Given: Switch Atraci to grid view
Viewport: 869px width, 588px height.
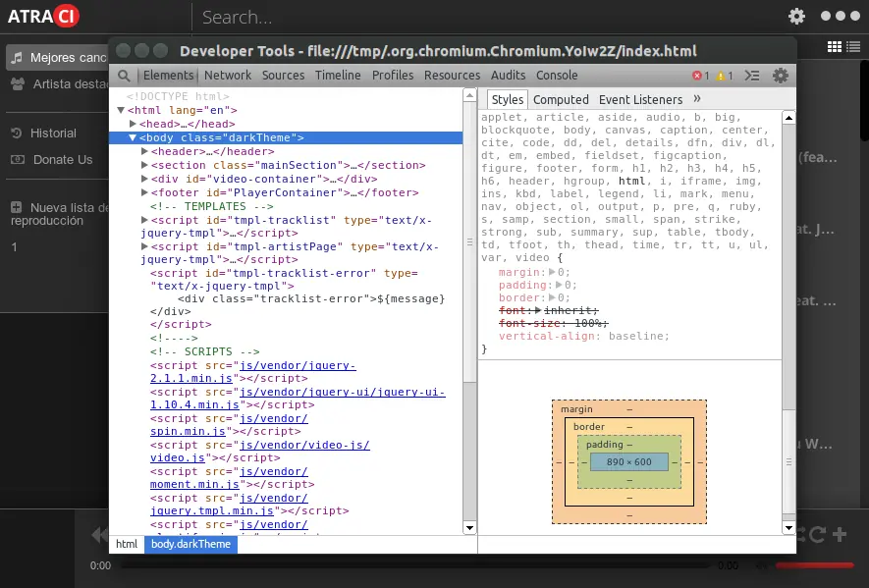Looking at the screenshot, I should click(834, 47).
